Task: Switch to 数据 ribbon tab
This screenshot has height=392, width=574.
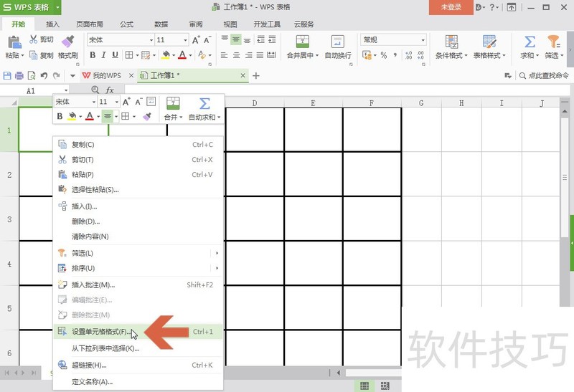Action: pos(161,24)
